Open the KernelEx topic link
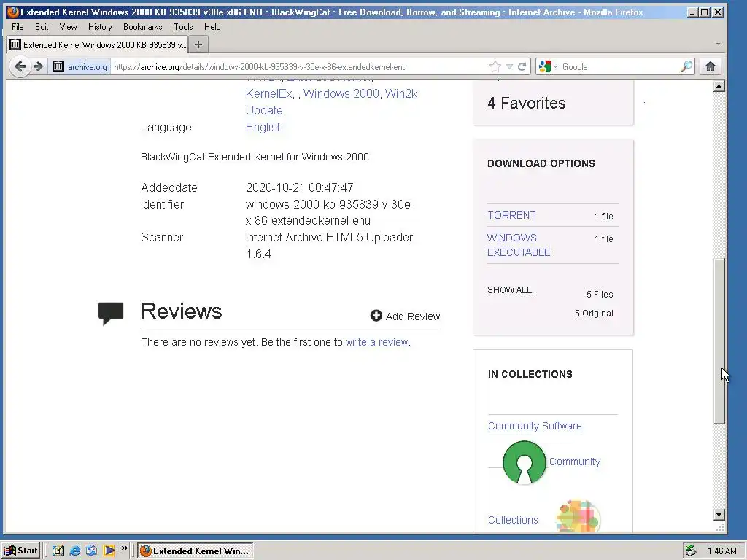Viewport: 747px width, 560px height. pyautogui.click(x=268, y=94)
